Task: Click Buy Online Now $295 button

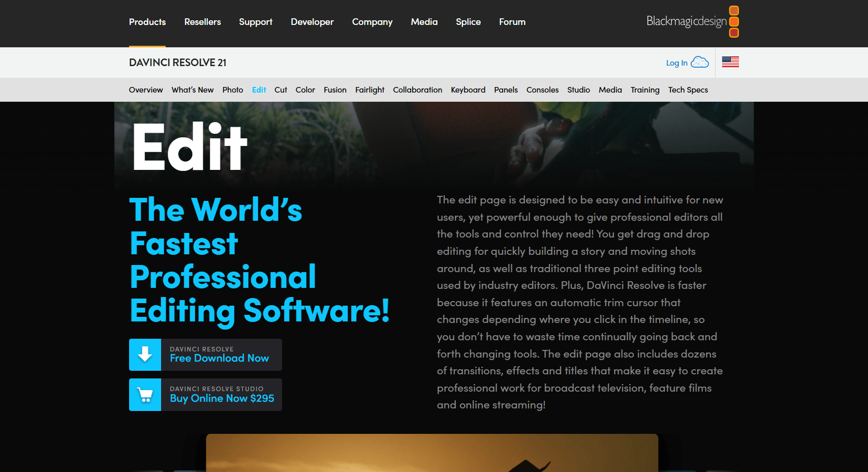Action: [x=205, y=395]
